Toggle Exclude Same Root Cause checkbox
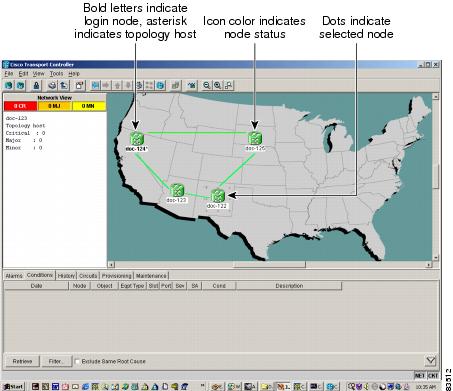This screenshot has width=453, height=391. [x=77, y=361]
